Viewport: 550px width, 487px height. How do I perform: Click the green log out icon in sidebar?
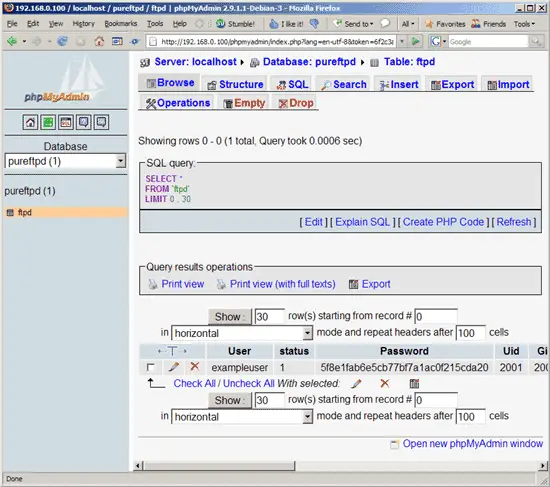[x=48, y=122]
